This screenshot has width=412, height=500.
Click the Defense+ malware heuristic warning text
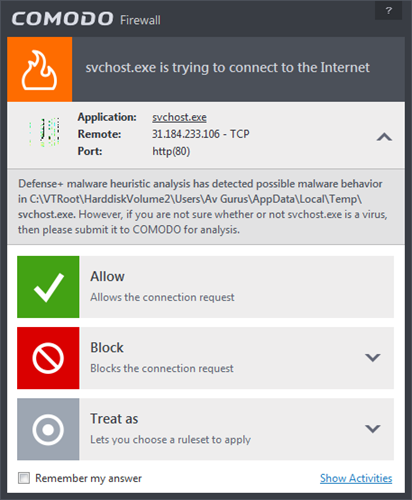click(x=203, y=207)
